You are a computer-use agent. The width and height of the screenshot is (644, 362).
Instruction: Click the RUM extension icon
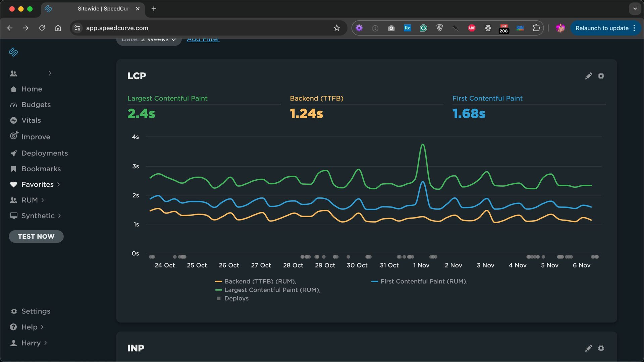coord(520,28)
